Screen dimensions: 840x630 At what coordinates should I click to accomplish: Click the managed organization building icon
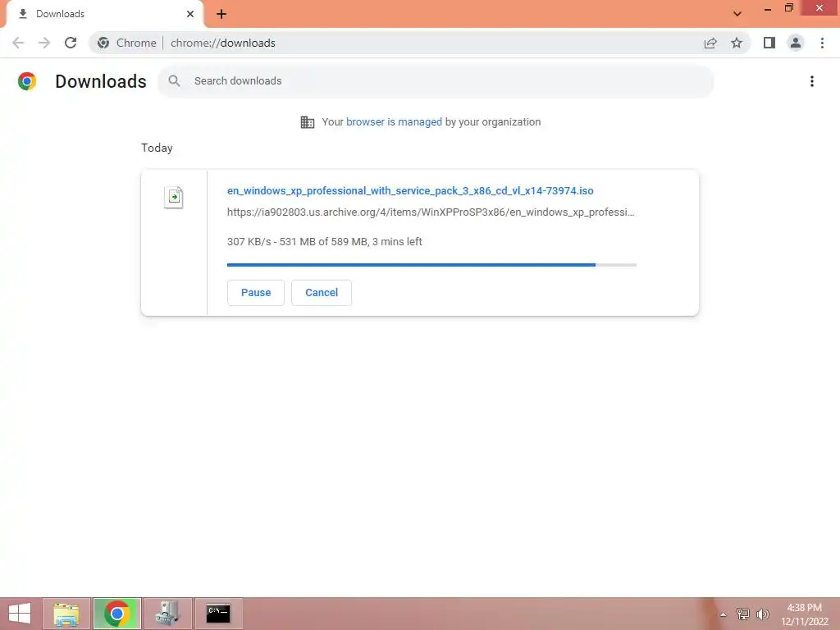tap(308, 122)
